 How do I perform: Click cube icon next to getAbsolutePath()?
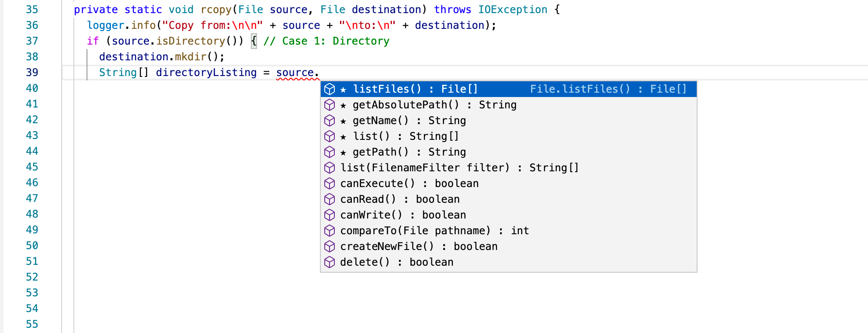tap(330, 105)
